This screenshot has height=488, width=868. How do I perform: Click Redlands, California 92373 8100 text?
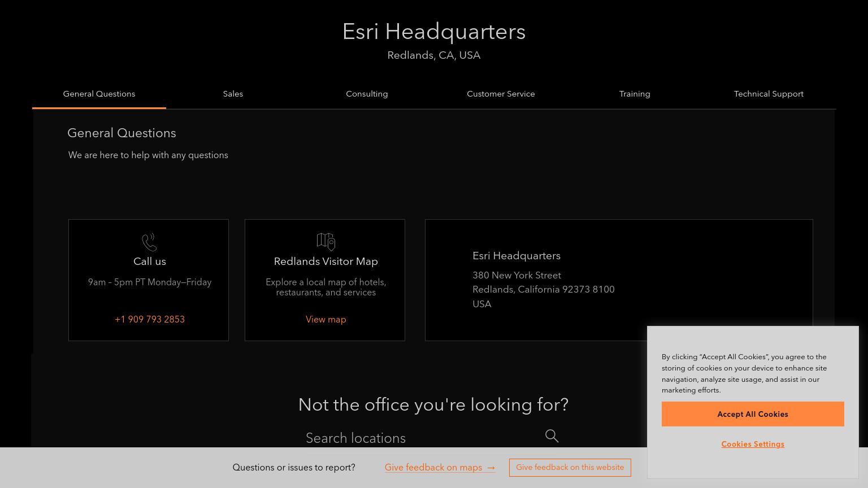(x=544, y=290)
